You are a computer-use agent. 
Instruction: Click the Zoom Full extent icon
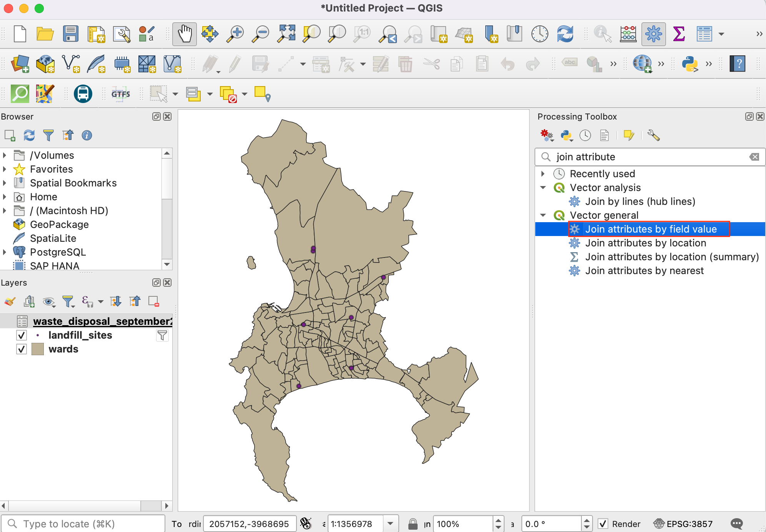point(286,34)
